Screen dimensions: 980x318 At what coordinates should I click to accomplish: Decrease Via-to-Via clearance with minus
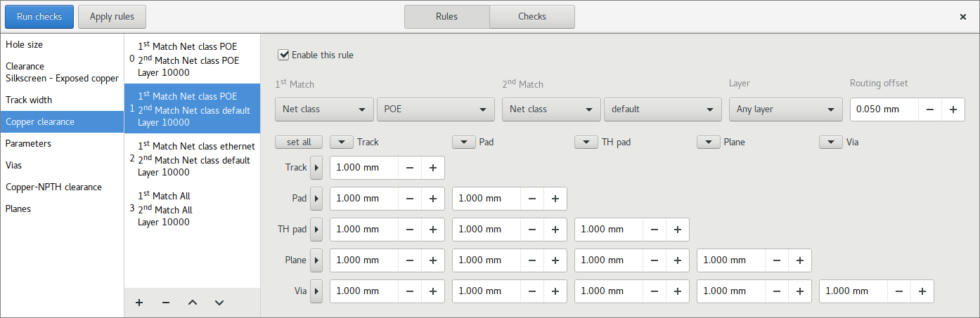(899, 291)
